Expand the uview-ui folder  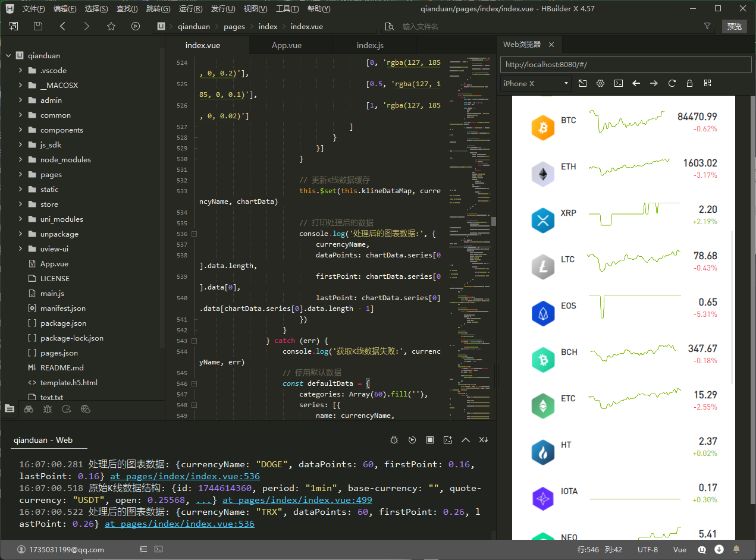pos(20,249)
